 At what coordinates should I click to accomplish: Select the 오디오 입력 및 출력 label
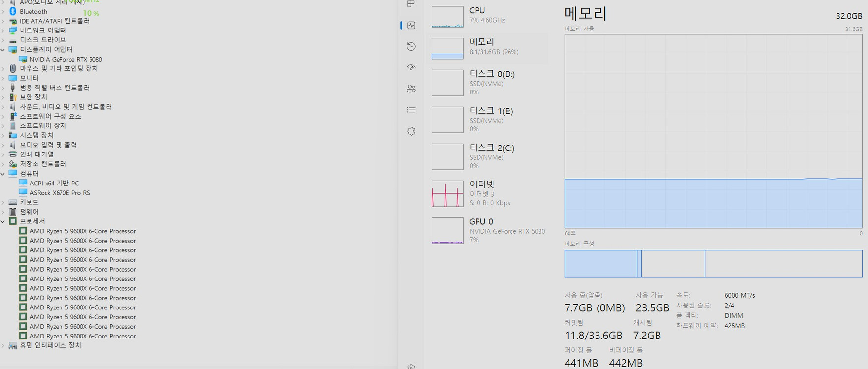48,145
